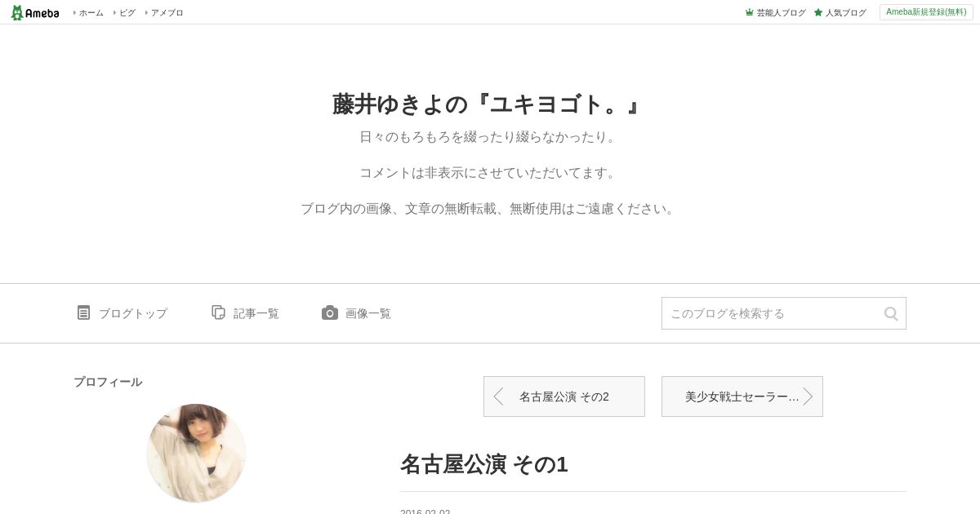The width and height of the screenshot is (980, 514).
Task: Go to 名古屋公演 その2 article
Action: 564,397
